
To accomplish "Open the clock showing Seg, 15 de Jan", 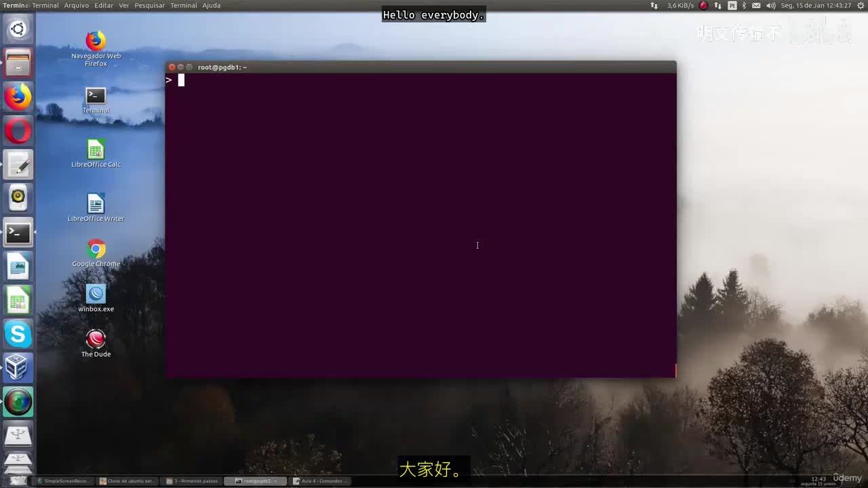I will click(x=816, y=5).
